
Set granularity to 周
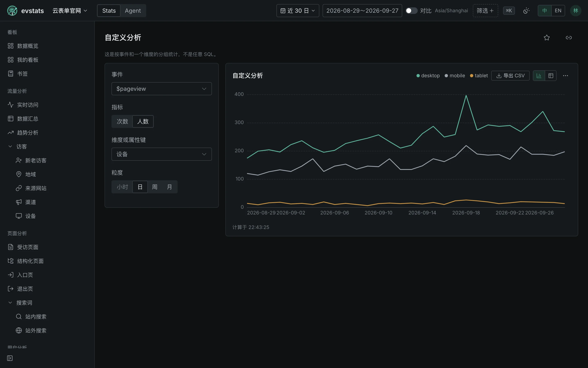(x=155, y=187)
